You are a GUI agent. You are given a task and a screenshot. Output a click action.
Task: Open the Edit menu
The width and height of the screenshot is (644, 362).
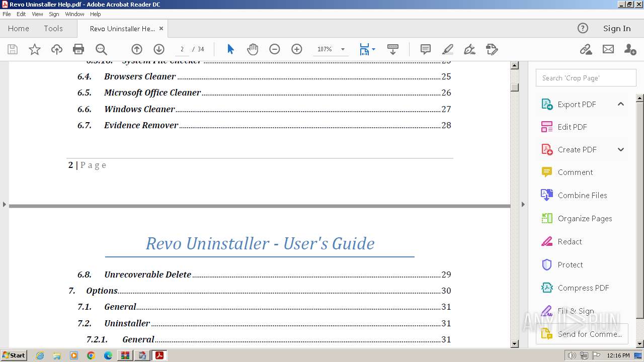point(21,14)
